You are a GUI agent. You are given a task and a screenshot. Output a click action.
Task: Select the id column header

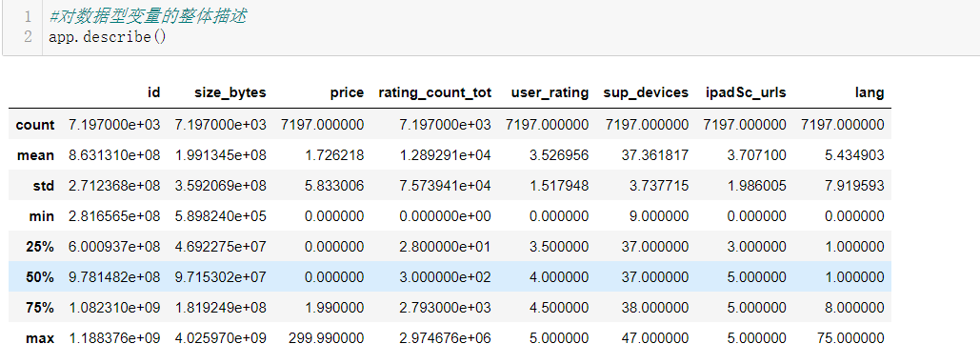pyautogui.click(x=153, y=93)
